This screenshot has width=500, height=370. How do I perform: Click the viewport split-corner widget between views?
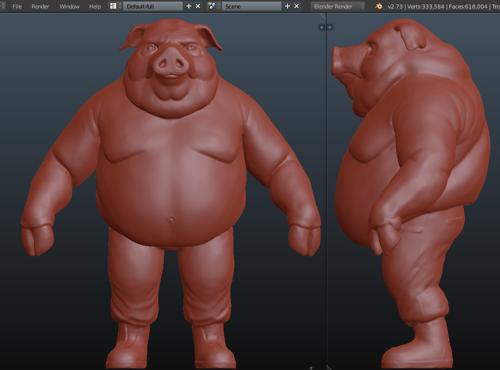pos(326,27)
